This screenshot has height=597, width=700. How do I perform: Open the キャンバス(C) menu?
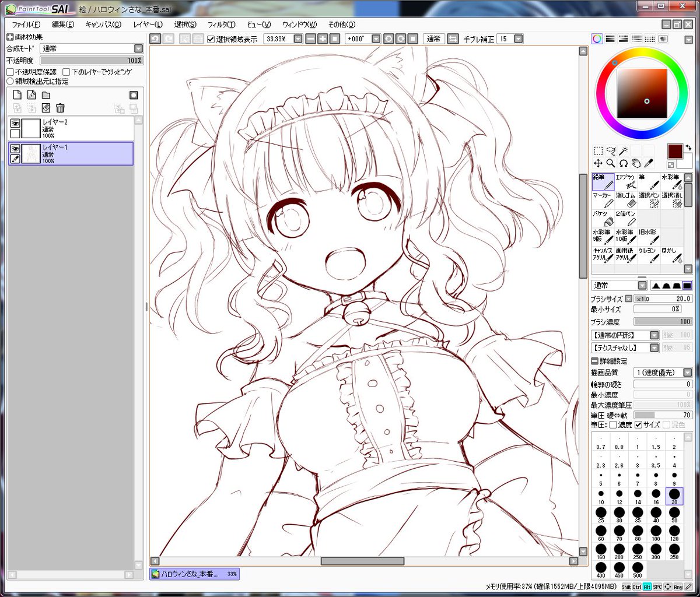[103, 24]
